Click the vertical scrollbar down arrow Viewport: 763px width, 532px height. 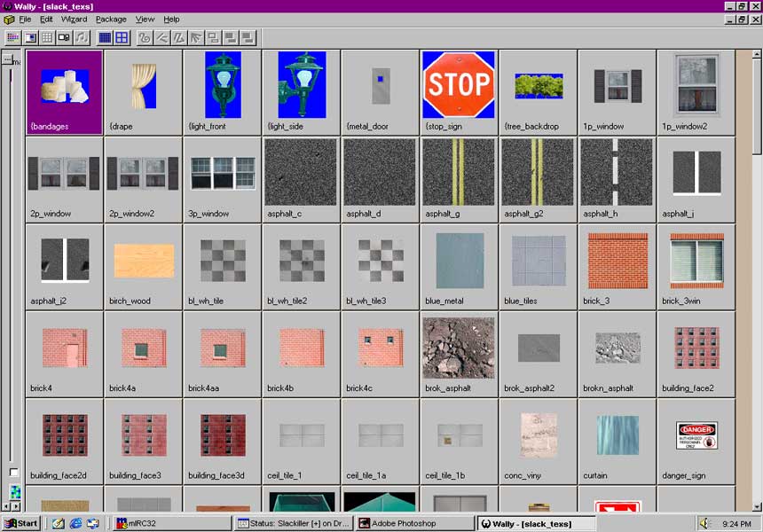coord(757,506)
